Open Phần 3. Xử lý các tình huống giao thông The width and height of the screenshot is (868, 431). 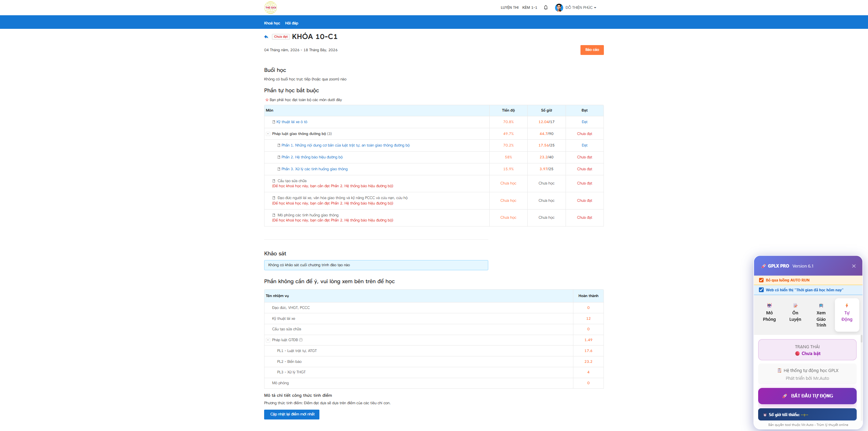pos(314,169)
